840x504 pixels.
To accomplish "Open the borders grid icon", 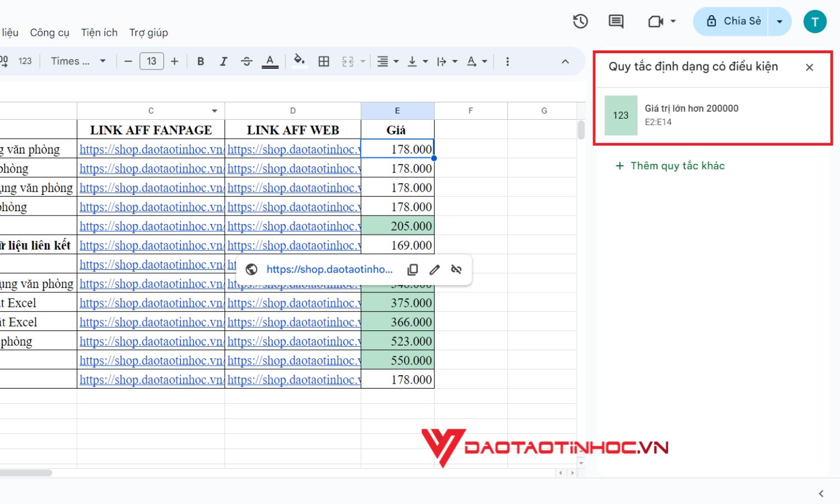I will [x=324, y=60].
